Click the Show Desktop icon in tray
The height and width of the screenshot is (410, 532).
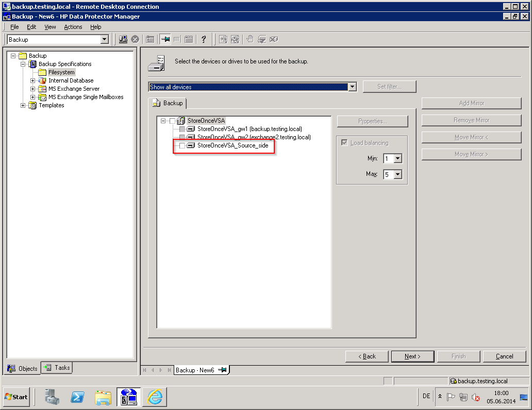click(x=524, y=397)
